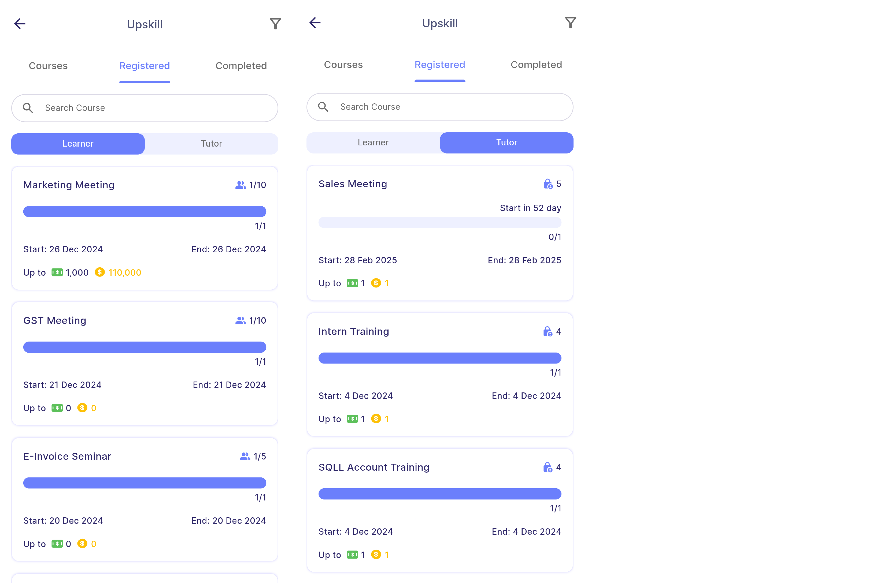The height and width of the screenshot is (588, 880).
Task: Switch to Learner mode on the right screen
Action: pyautogui.click(x=373, y=142)
